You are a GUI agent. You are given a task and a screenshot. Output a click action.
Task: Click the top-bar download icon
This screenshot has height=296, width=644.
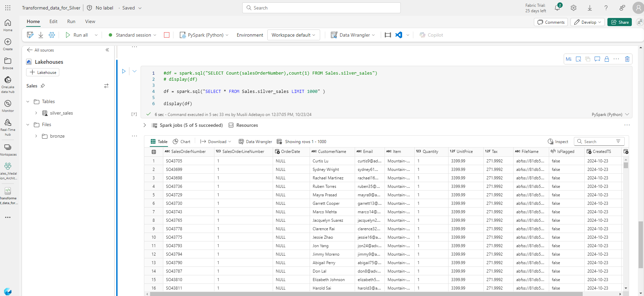click(x=590, y=7)
